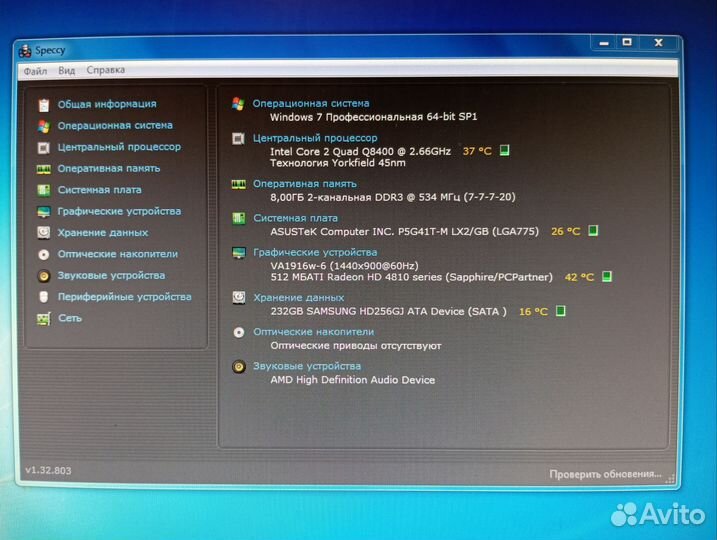
Task: Select Оперативная память in sidebar
Action: click(x=109, y=168)
